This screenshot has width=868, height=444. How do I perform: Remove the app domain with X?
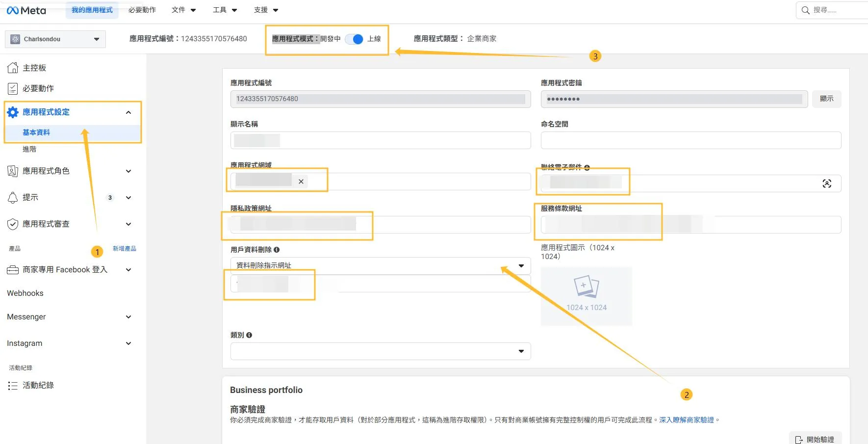[301, 182]
